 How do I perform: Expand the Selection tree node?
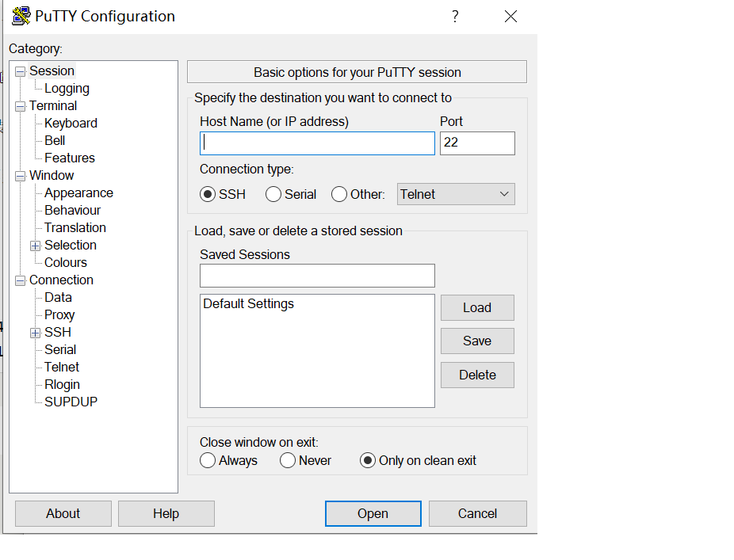pyautogui.click(x=35, y=246)
